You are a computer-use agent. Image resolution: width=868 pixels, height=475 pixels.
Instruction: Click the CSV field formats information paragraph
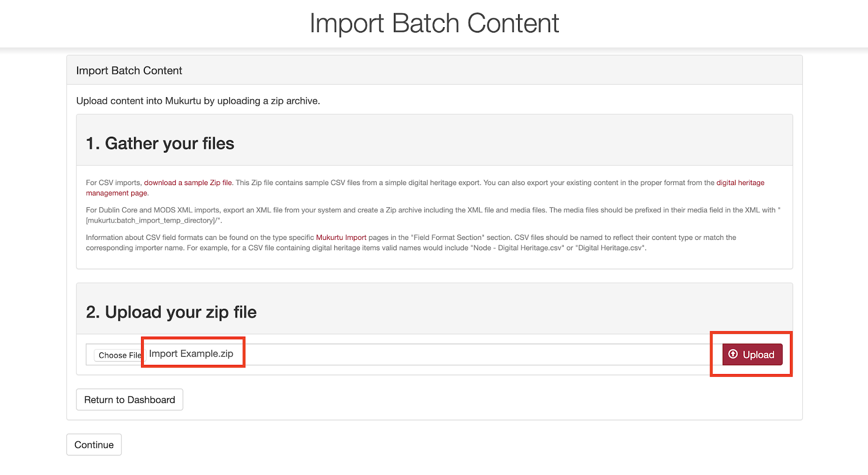point(411,243)
